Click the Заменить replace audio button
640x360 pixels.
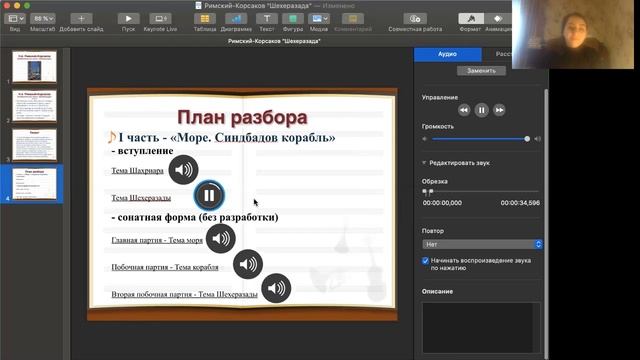(481, 71)
